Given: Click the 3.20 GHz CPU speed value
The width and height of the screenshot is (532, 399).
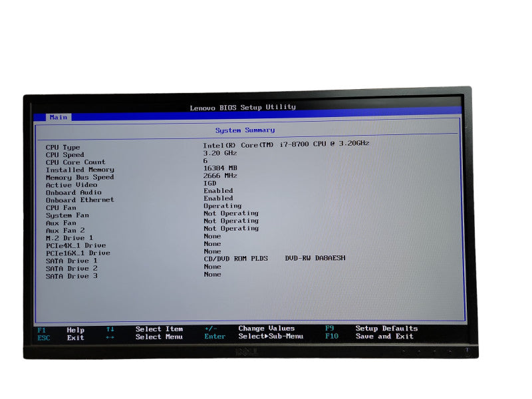Looking at the screenshot, I should tap(220, 153).
